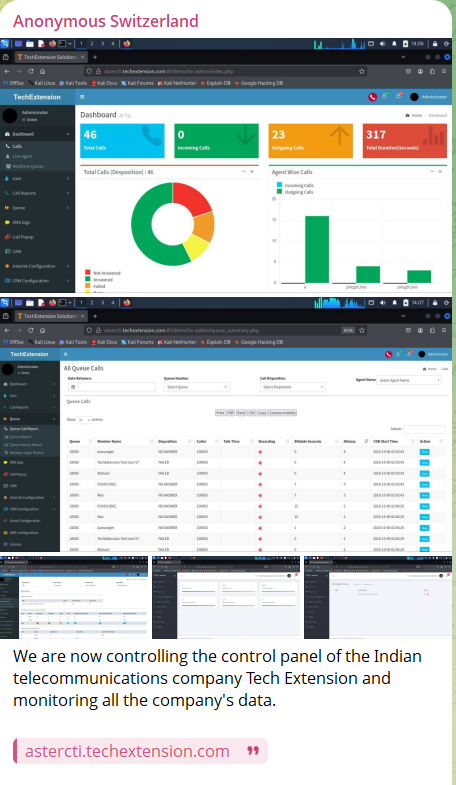Click the reload button in upper browser toolbar
The image size is (456, 785).
tap(31, 71)
